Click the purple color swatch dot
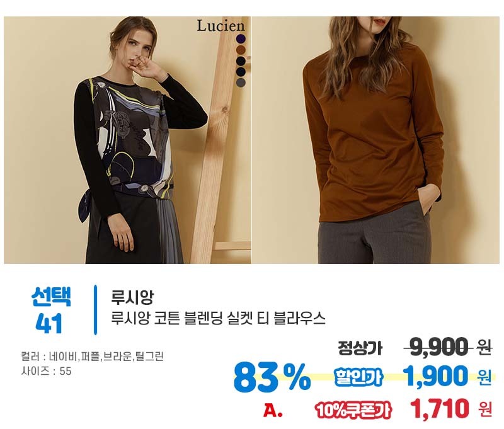504x429 pixels. [241, 39]
